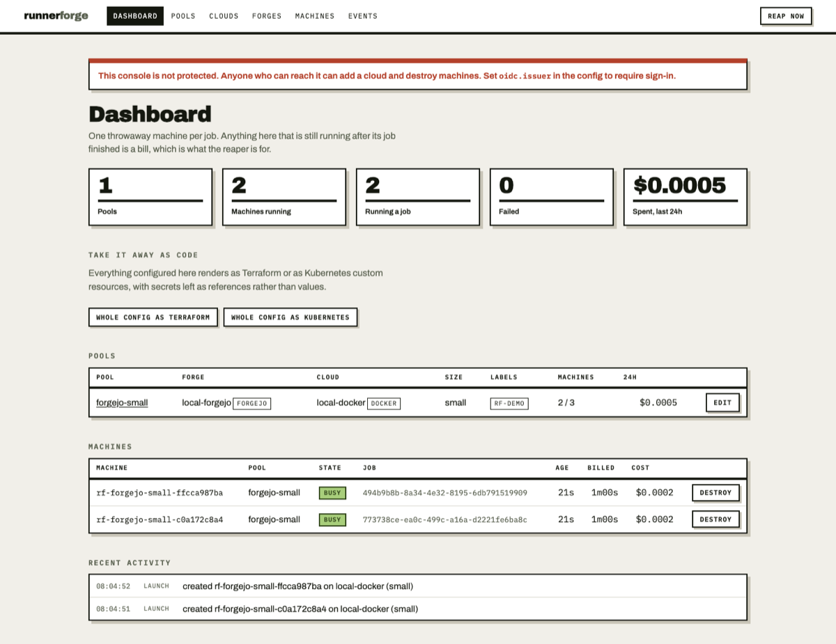
Task: Switch to the Forges page
Action: [x=267, y=16]
